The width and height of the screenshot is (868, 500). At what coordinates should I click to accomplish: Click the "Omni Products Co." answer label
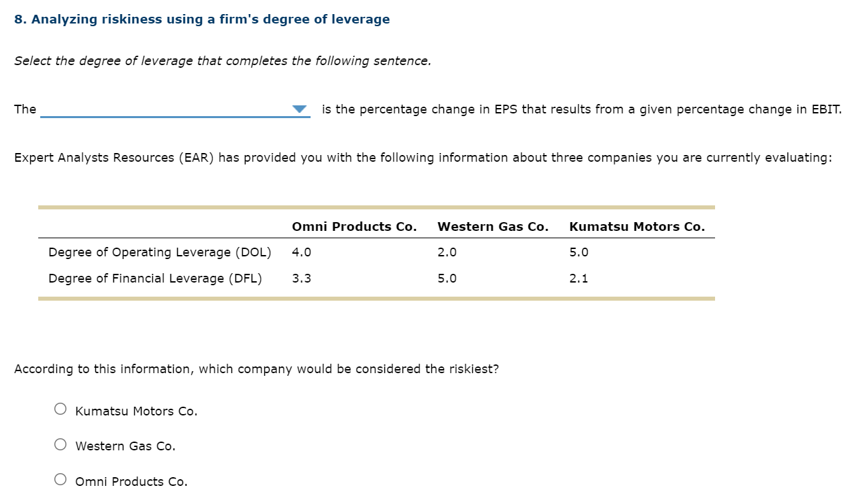[131, 482]
